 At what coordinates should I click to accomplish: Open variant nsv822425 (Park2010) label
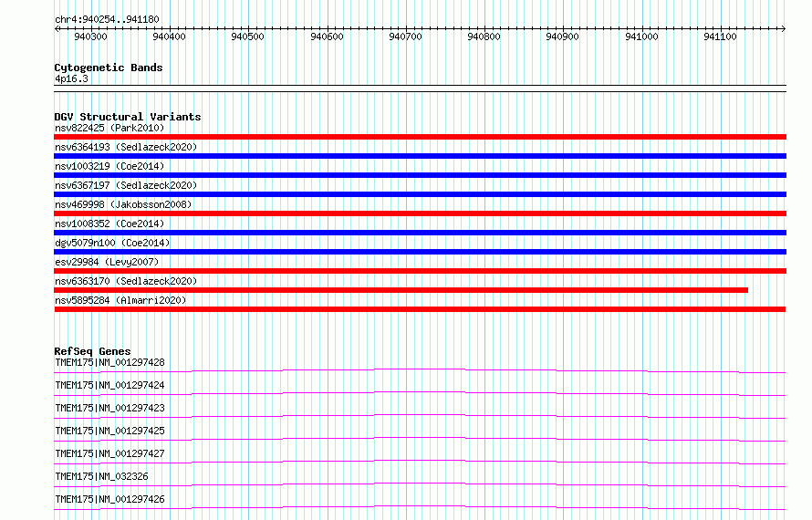click(109, 128)
